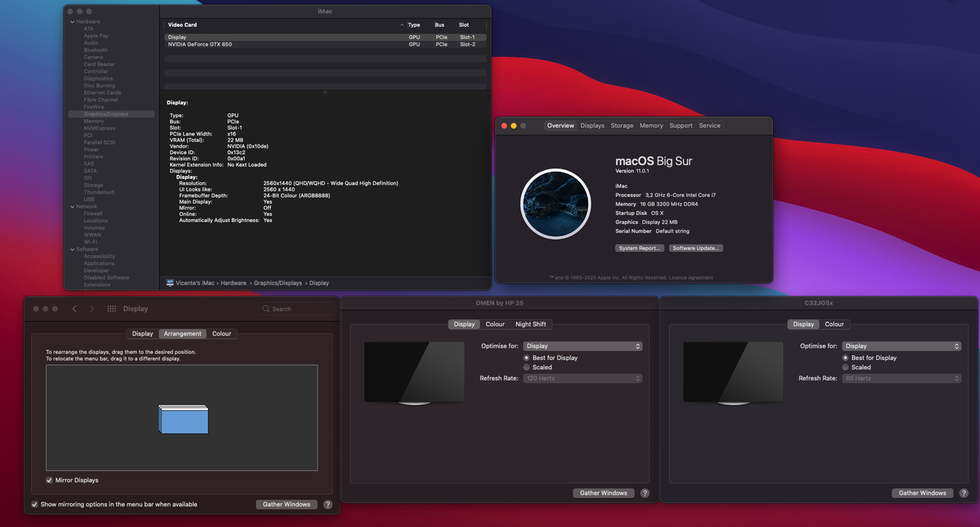The image size is (980, 527).
Task: Select Applications under Software in sidebar
Action: [x=99, y=263]
